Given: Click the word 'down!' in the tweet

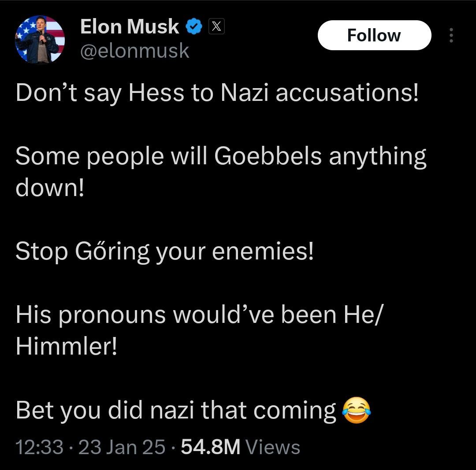Looking at the screenshot, I should (x=49, y=189).
